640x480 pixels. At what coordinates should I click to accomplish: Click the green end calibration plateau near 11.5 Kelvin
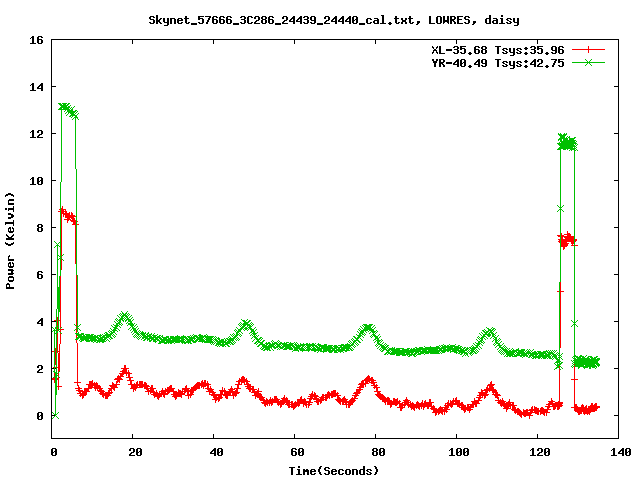[x=567, y=142]
